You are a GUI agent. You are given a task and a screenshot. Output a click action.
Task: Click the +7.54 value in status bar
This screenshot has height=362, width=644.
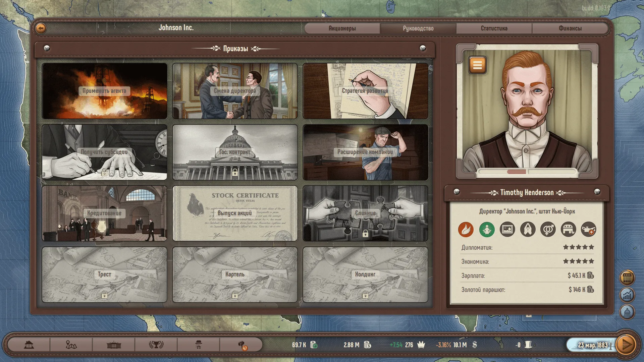point(396,345)
